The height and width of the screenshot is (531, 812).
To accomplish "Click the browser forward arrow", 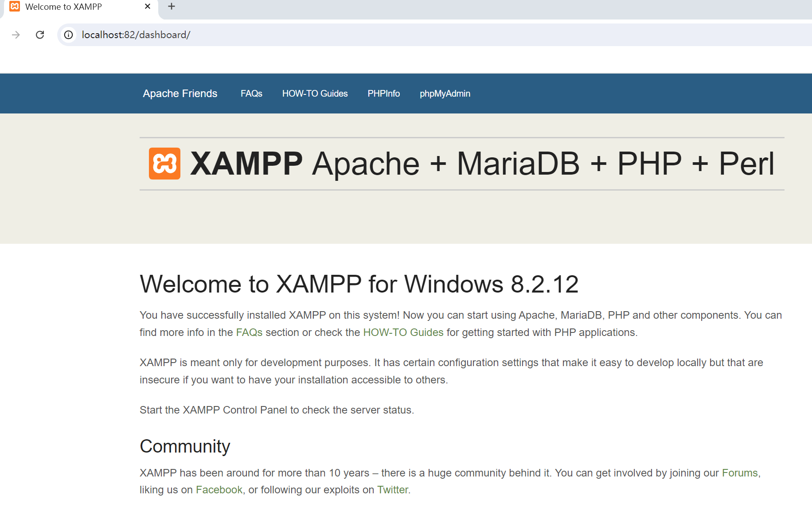I will pos(16,35).
